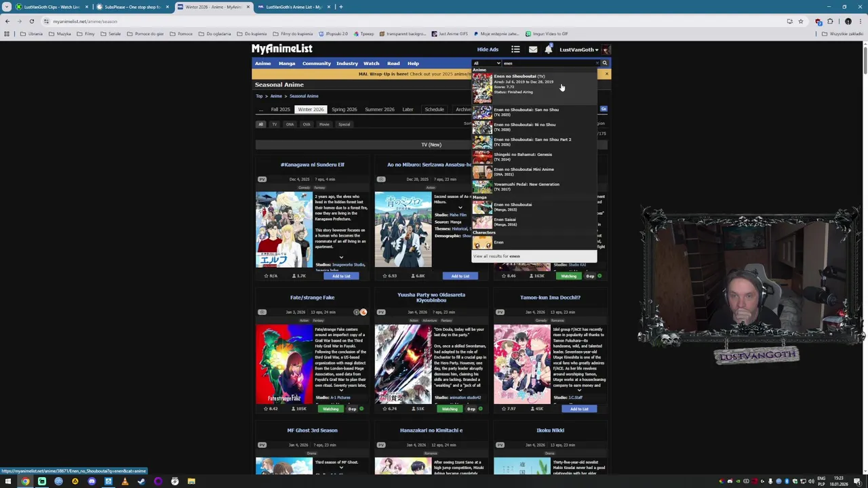Viewport: 868px width, 488px height.
Task: Click the MyAnimeList logo
Action: tap(282, 49)
